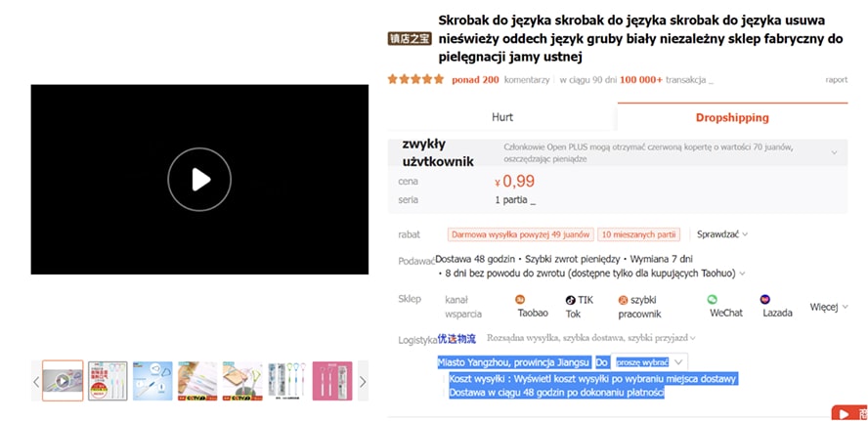Click the WeChat channel icon
Screen dimensions: 868x421
(712, 299)
